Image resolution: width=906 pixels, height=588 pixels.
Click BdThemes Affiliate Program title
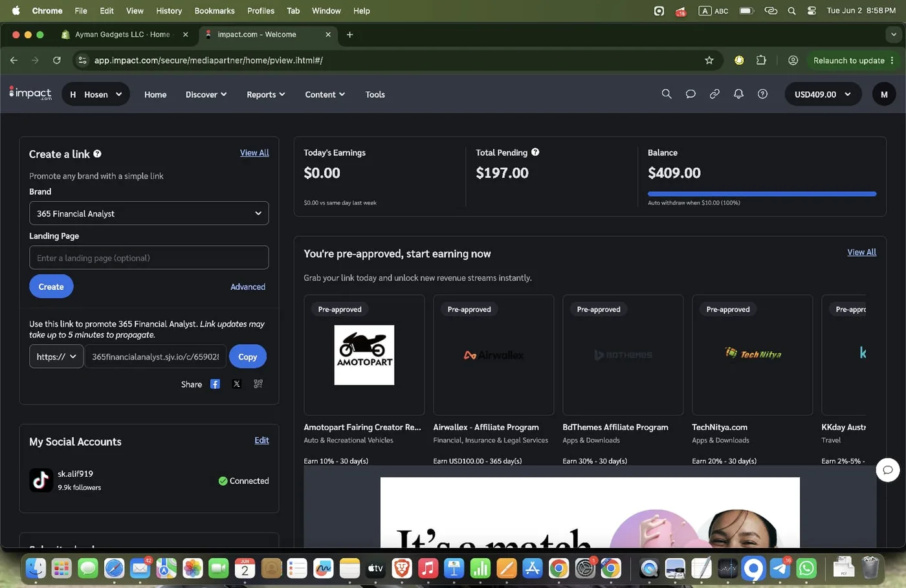click(615, 427)
